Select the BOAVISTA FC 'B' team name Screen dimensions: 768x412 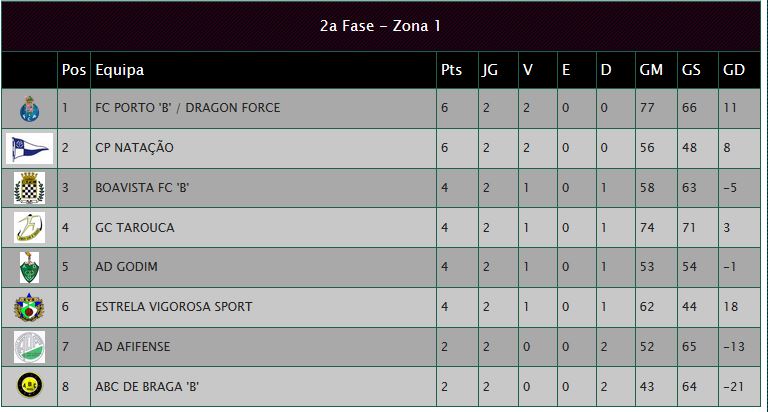142,188
